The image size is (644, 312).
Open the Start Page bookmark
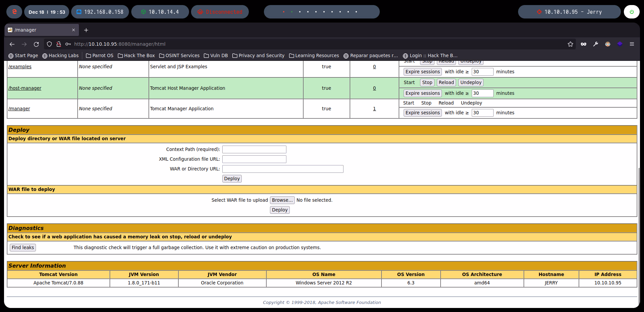pos(23,55)
